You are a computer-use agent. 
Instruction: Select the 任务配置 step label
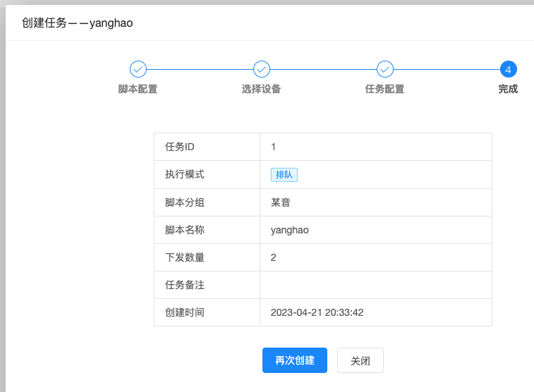click(x=384, y=89)
